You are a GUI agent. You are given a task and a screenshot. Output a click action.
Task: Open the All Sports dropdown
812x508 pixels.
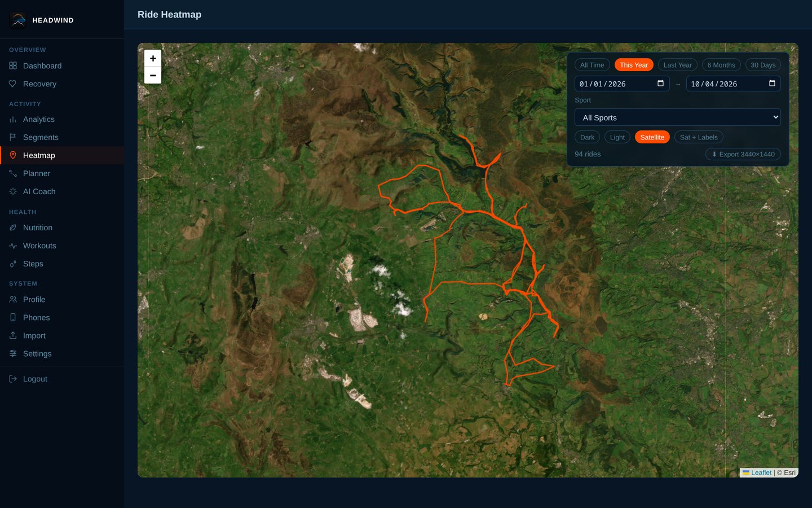point(678,117)
